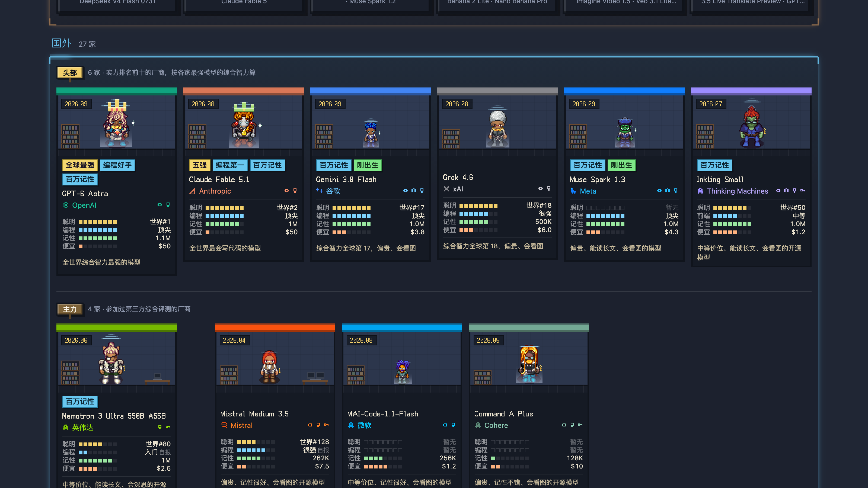Open the OpenAI vendor link
The width and height of the screenshot is (868, 488).
tap(84, 205)
